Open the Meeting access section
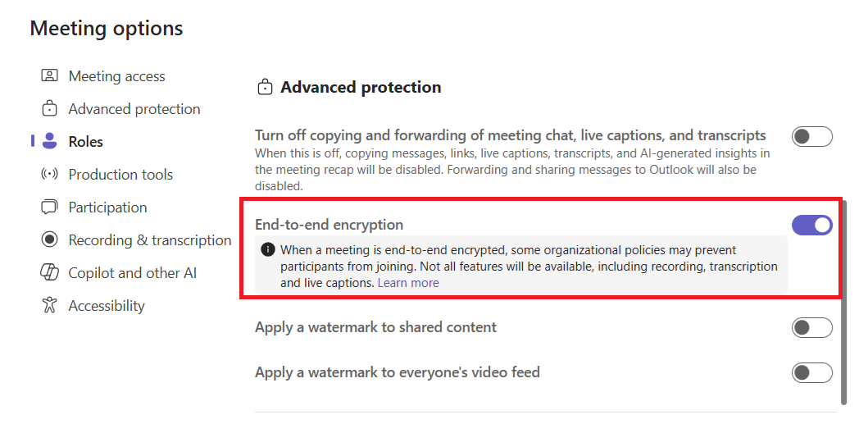 [x=116, y=76]
